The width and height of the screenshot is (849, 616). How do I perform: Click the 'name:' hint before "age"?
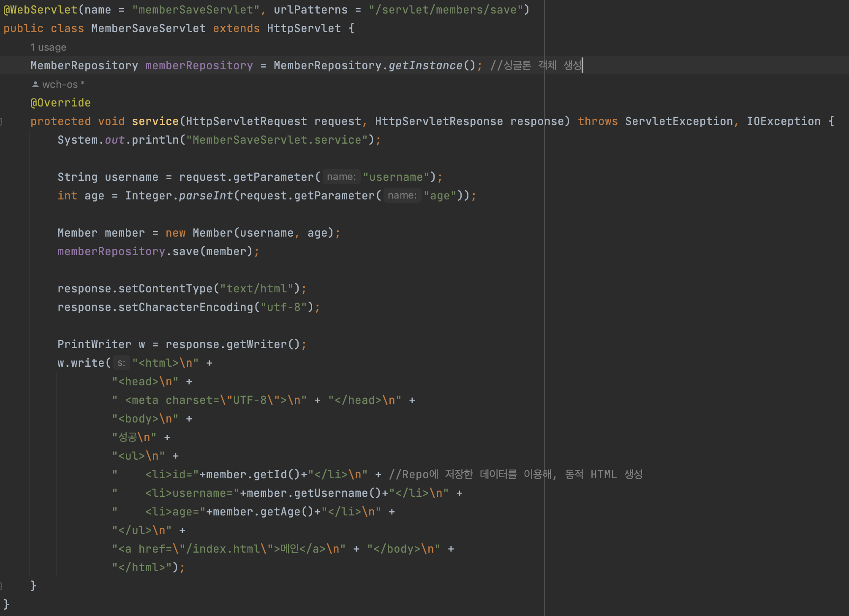pos(402,195)
